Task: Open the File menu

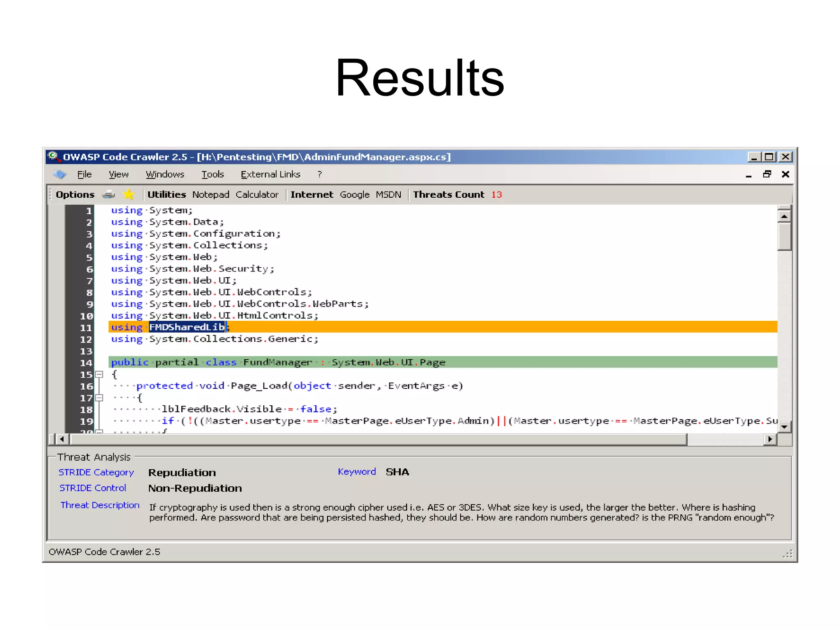Action: [84, 174]
